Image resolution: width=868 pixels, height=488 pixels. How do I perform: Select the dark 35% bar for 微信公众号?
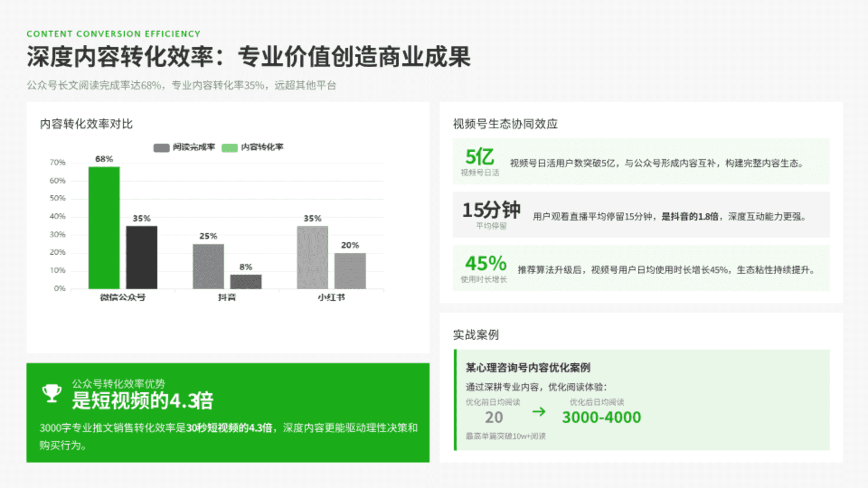point(142,257)
